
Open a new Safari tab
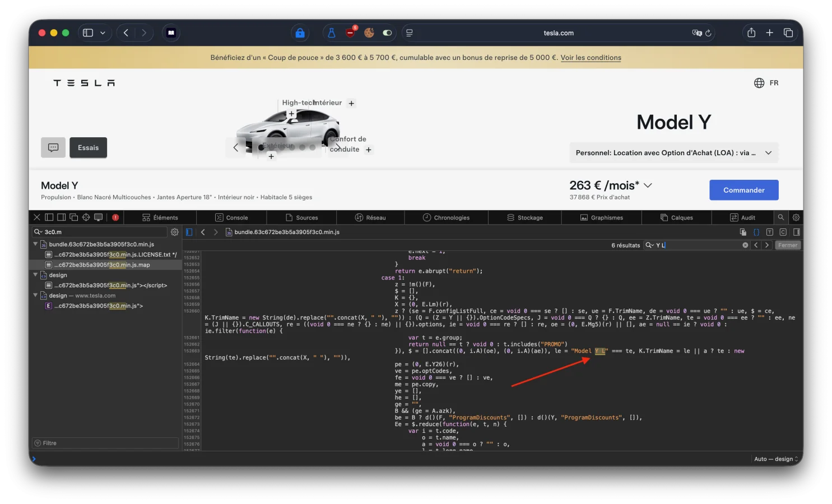[x=770, y=33]
